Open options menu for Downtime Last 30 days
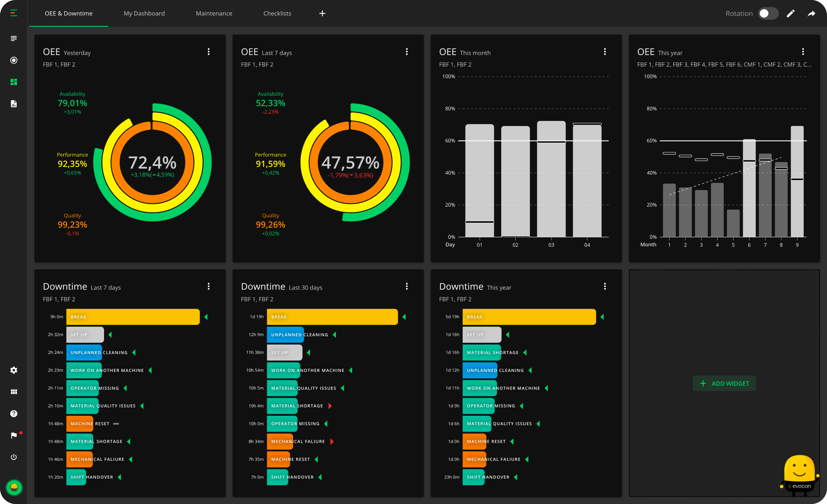Image resolution: width=827 pixels, height=504 pixels. coord(407,286)
